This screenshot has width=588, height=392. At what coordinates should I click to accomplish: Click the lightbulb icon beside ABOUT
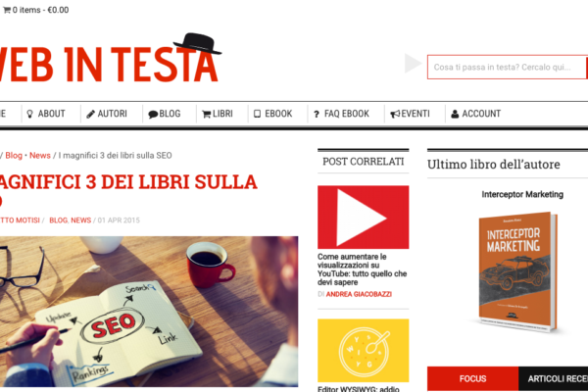(x=29, y=114)
